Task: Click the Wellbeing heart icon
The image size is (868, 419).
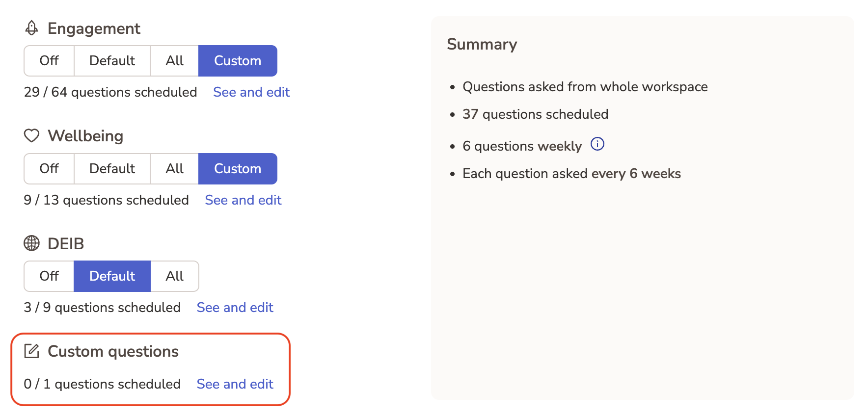Action: pyautogui.click(x=31, y=136)
